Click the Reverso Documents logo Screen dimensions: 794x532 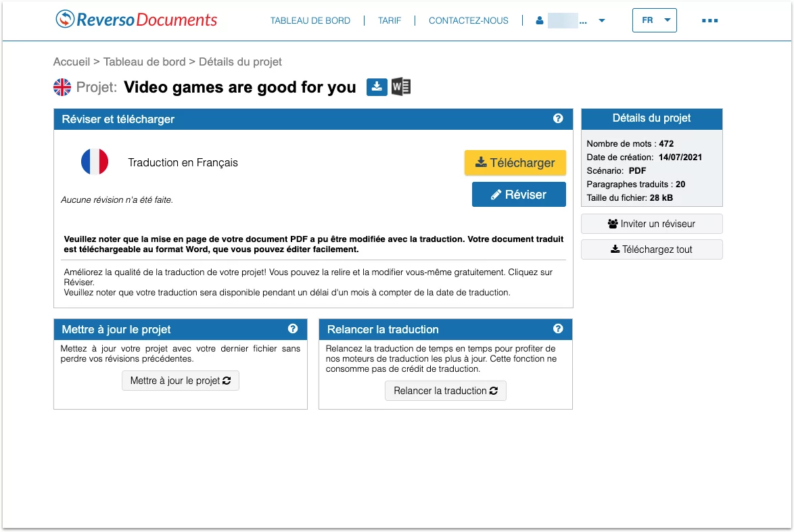136,20
